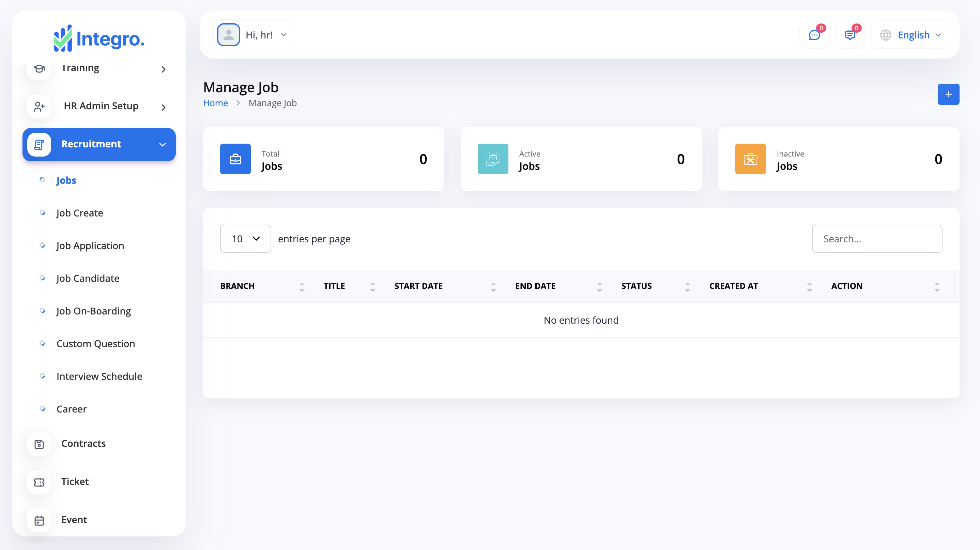Open Job Application in sidebar
The width and height of the screenshot is (980, 550).
click(90, 245)
